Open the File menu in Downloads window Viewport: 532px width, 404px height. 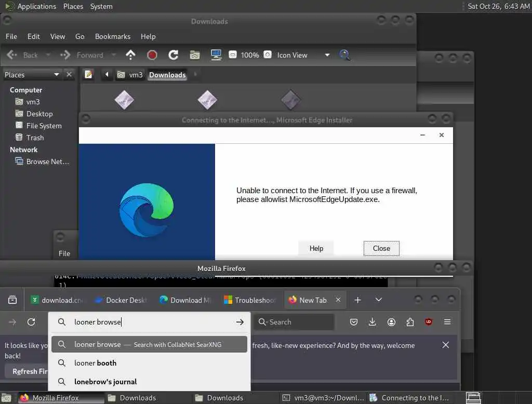11,36
